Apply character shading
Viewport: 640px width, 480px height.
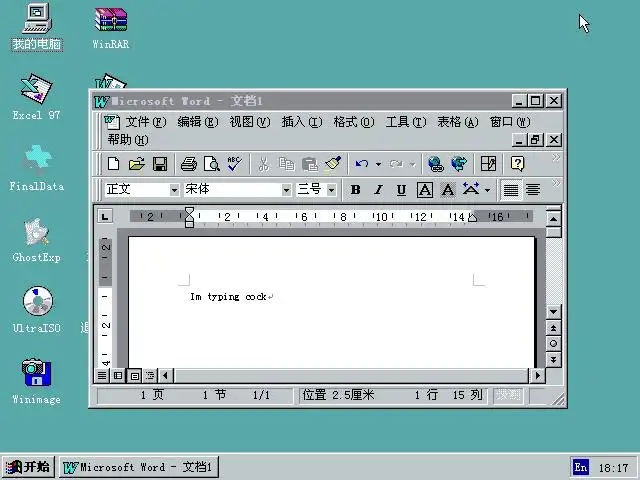[x=448, y=190]
